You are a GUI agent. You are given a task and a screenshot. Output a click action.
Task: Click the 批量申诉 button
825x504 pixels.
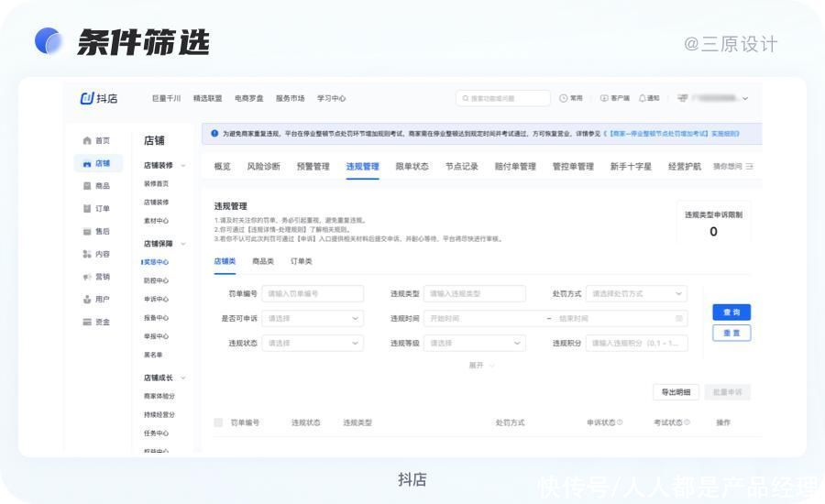(x=728, y=392)
